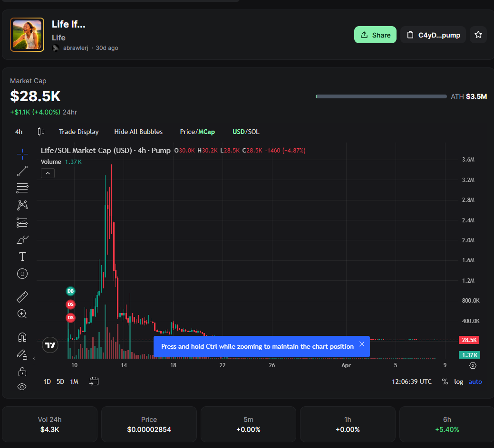The width and height of the screenshot is (494, 448).
Task: Toggle log scale on chart
Action: (458, 381)
